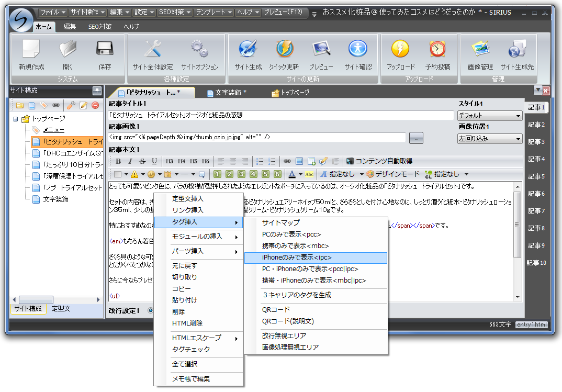Click the 新規作成 new site icon
This screenshot has width=562, height=392.
click(x=31, y=49)
